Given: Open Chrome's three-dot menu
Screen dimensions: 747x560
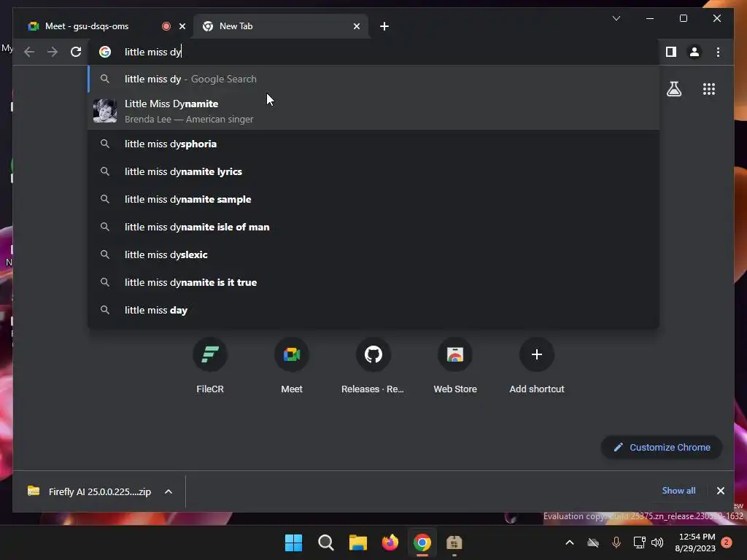Looking at the screenshot, I should point(718,52).
